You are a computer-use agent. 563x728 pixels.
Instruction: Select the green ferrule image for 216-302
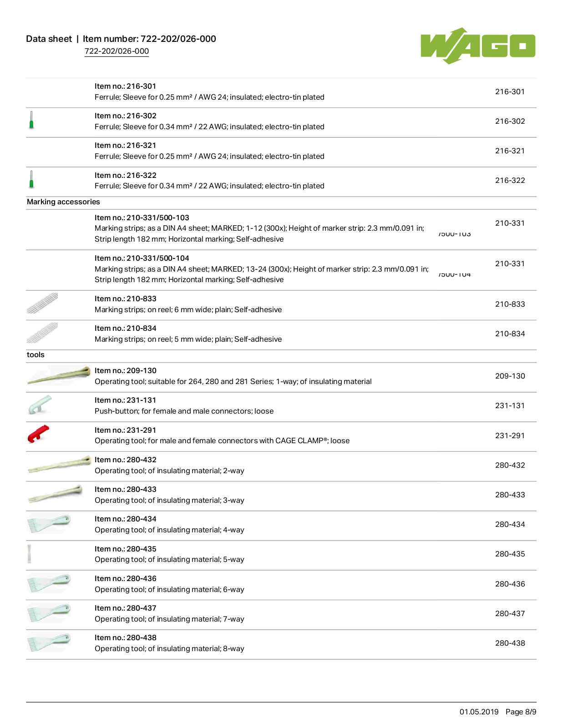pos(31,120)
